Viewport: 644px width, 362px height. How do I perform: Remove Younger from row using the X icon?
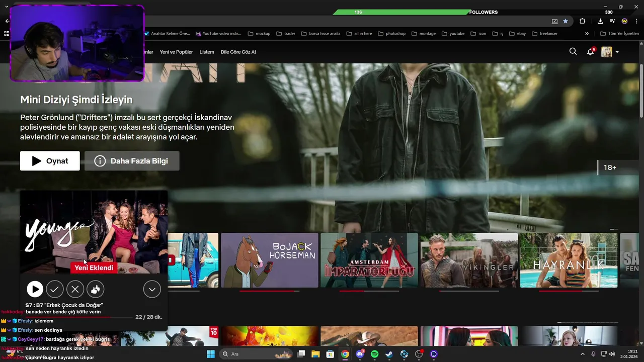[75, 289]
